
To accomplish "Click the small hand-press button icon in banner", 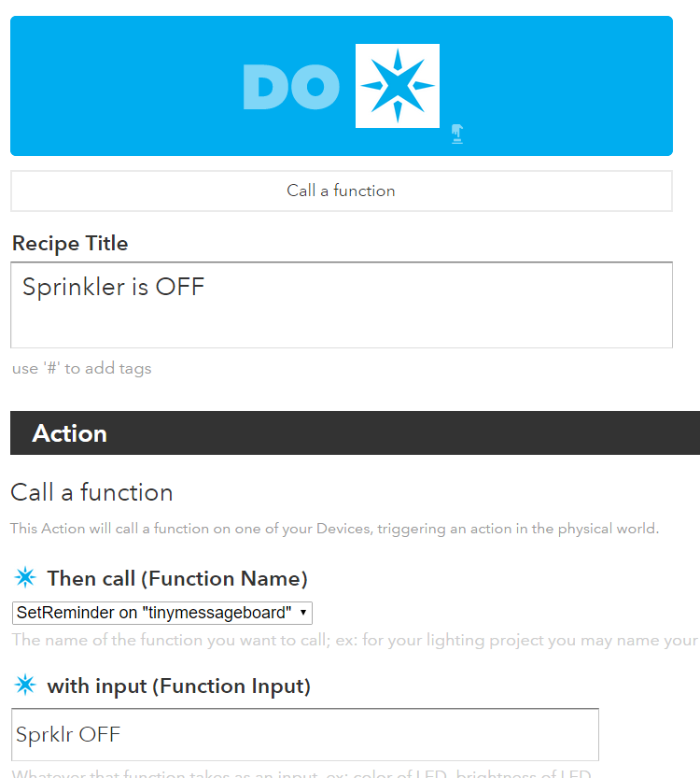I will [x=456, y=134].
